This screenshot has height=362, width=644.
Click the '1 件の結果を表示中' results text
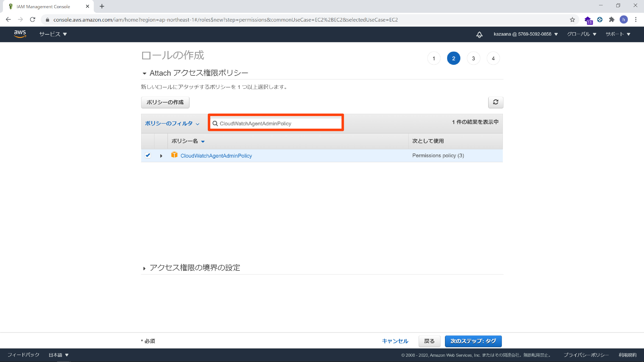pos(475,122)
